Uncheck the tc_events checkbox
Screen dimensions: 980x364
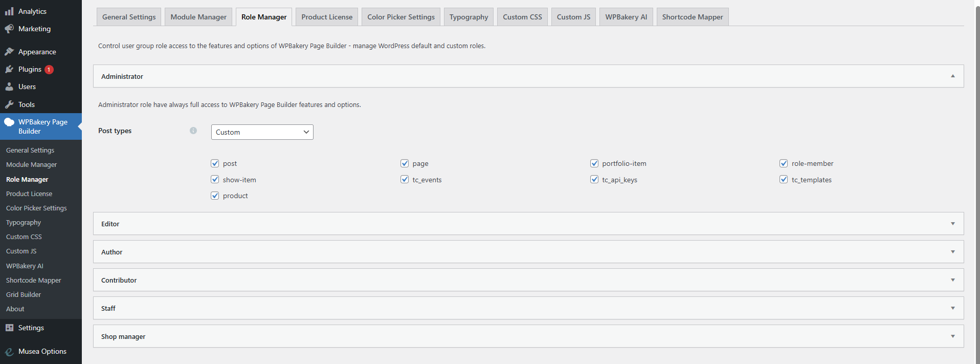(405, 179)
